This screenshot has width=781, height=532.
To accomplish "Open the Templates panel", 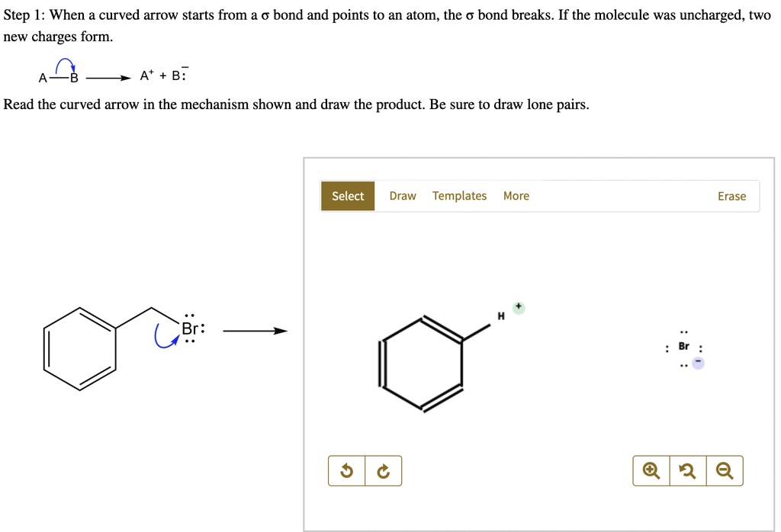I will point(459,196).
